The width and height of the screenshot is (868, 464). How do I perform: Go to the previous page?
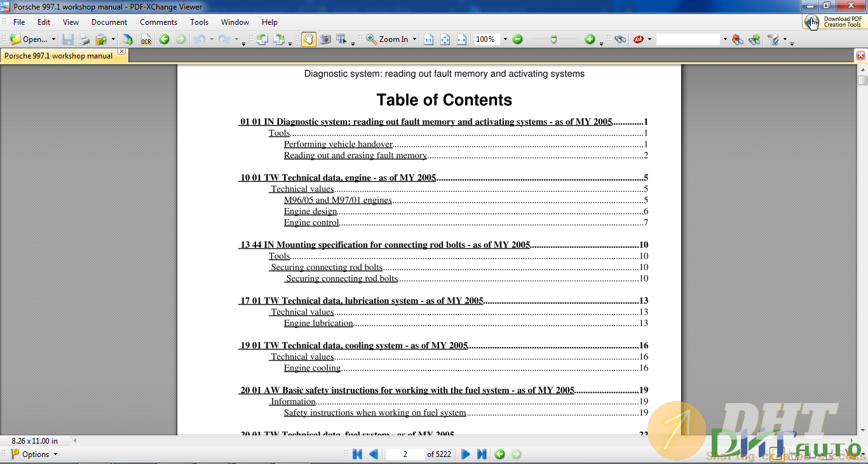point(374,454)
